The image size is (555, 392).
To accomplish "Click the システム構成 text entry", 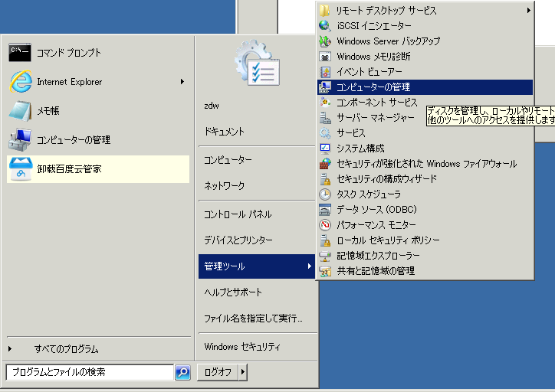I will (x=360, y=149).
